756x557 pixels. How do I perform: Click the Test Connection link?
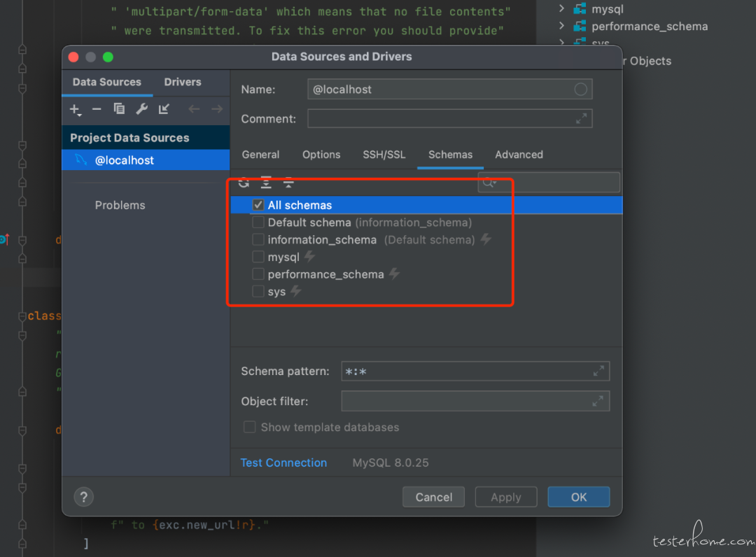coord(283,463)
